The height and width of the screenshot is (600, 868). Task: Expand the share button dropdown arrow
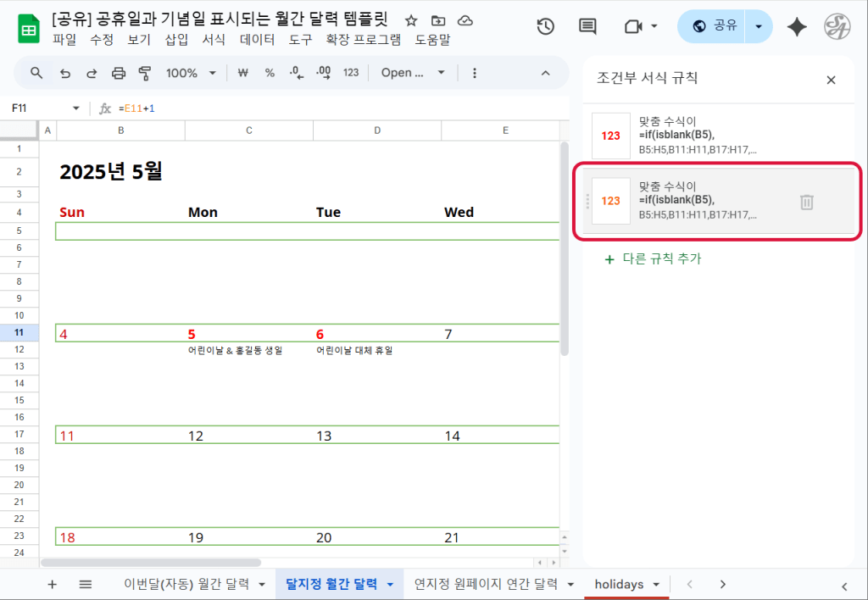[759, 26]
